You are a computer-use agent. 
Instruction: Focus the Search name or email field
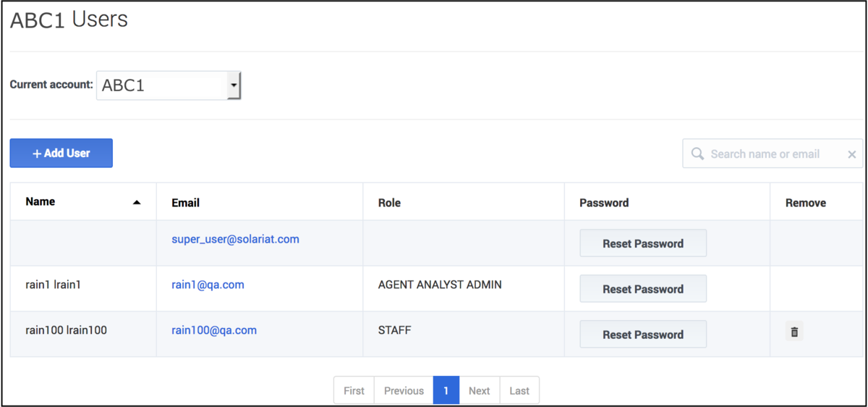click(773, 154)
